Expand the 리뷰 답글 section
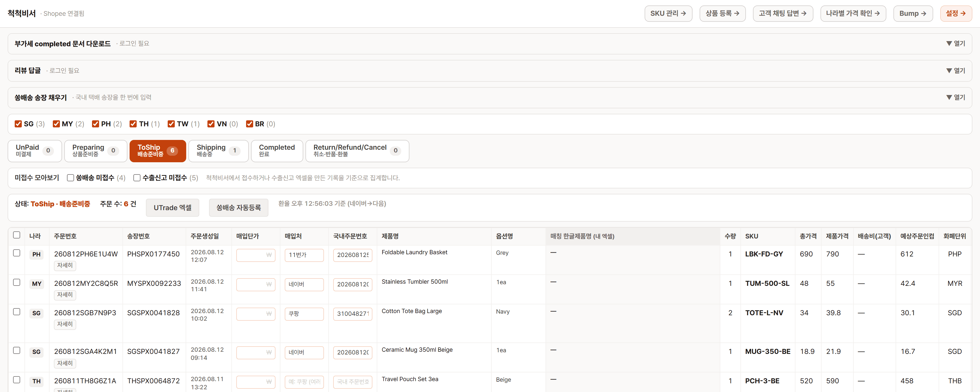This screenshot has height=392, width=980. (955, 71)
